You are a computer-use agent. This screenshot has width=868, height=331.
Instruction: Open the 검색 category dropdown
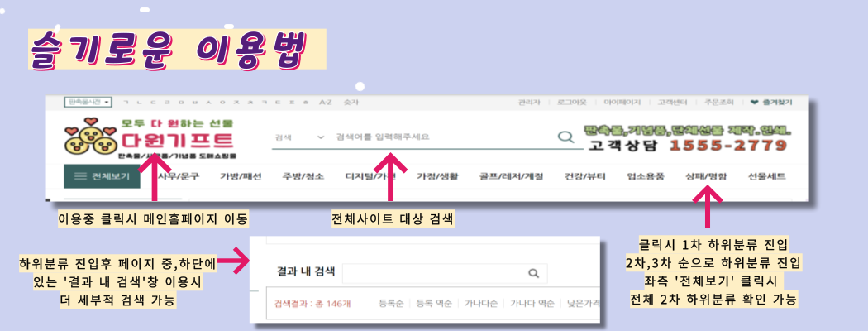(299, 137)
